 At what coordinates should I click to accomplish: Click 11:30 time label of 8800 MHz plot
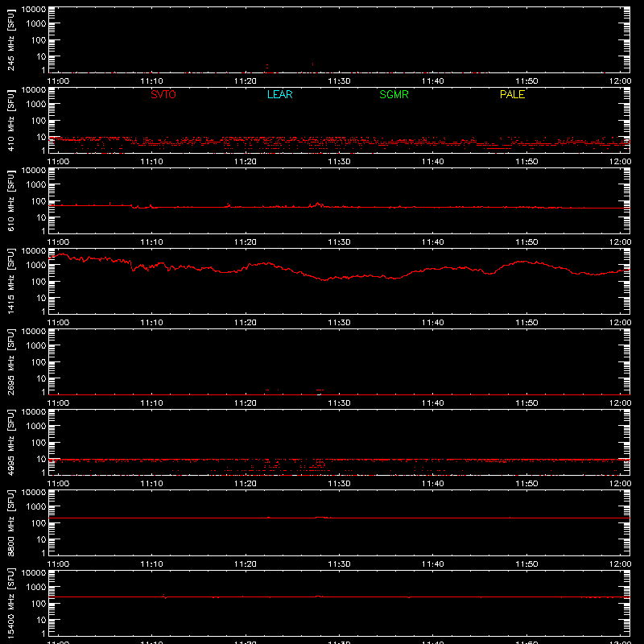(x=339, y=564)
